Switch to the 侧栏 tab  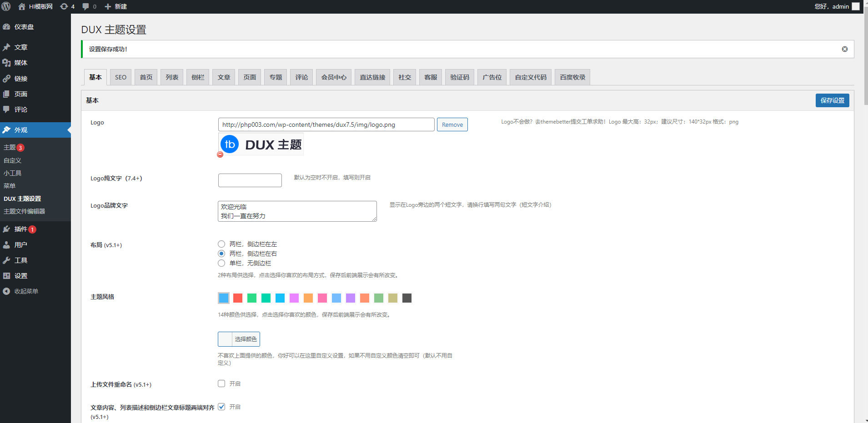tap(198, 77)
